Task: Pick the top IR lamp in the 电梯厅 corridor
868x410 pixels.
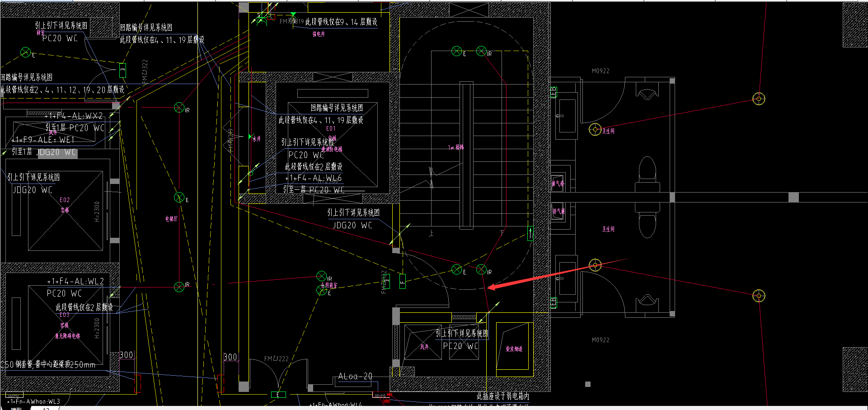Action: tap(179, 108)
